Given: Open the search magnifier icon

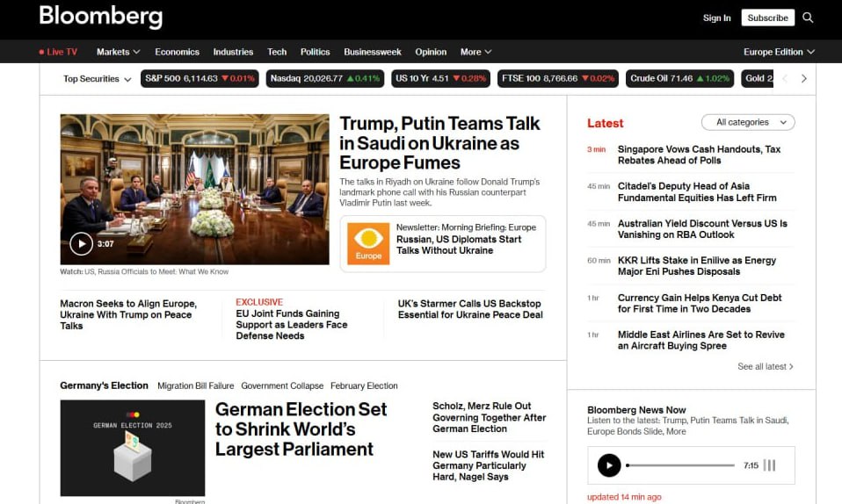Looking at the screenshot, I should [x=808, y=18].
